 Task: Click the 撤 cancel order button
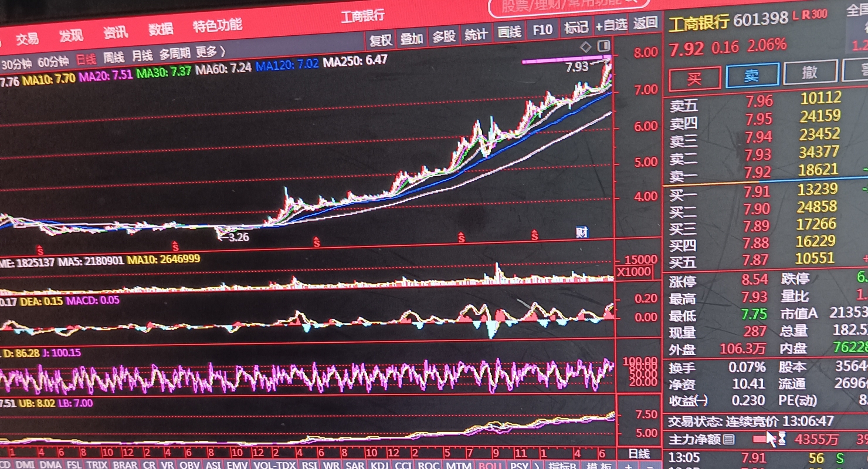tap(809, 72)
